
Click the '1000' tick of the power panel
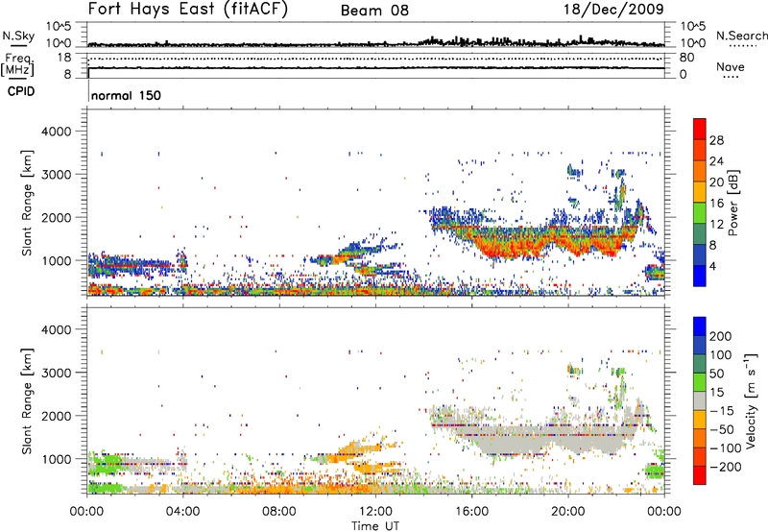point(57,260)
